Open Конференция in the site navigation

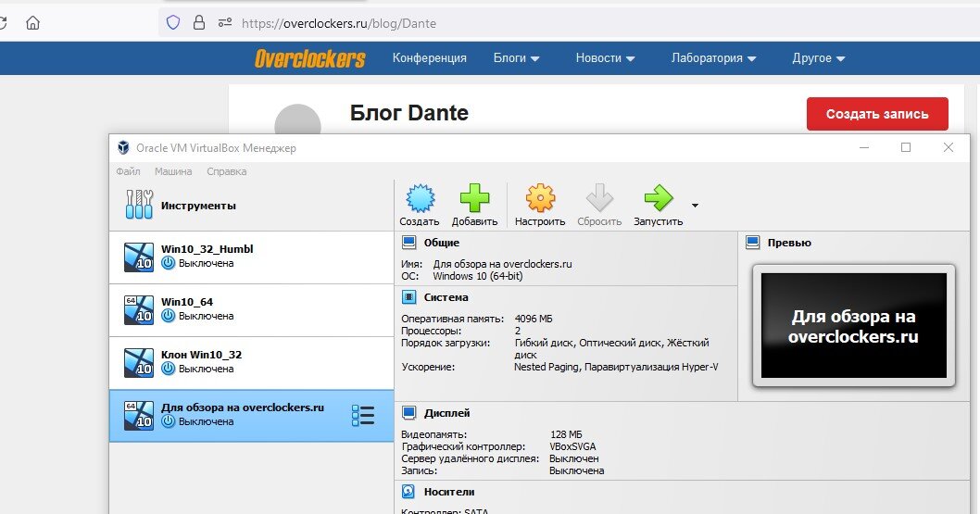click(430, 58)
